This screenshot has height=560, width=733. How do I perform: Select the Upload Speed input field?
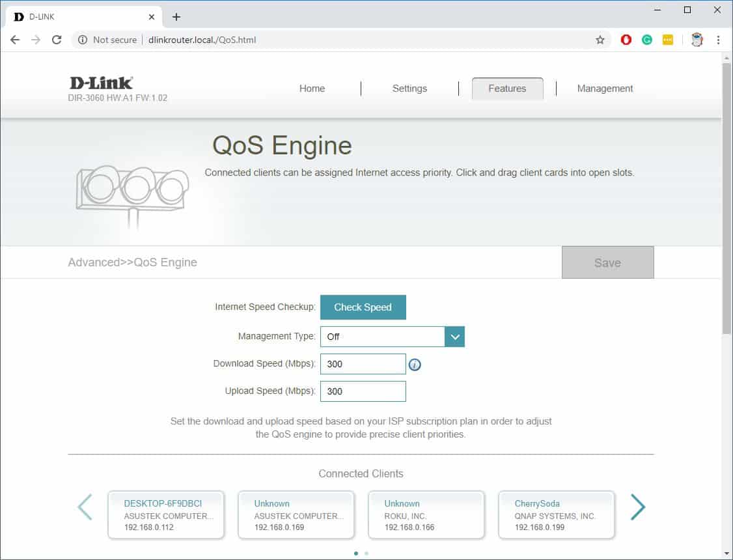click(x=363, y=391)
